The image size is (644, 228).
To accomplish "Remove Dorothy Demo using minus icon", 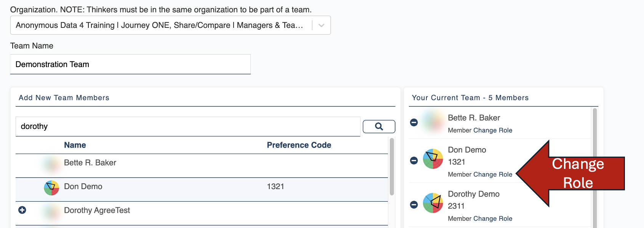I will click(x=414, y=205).
